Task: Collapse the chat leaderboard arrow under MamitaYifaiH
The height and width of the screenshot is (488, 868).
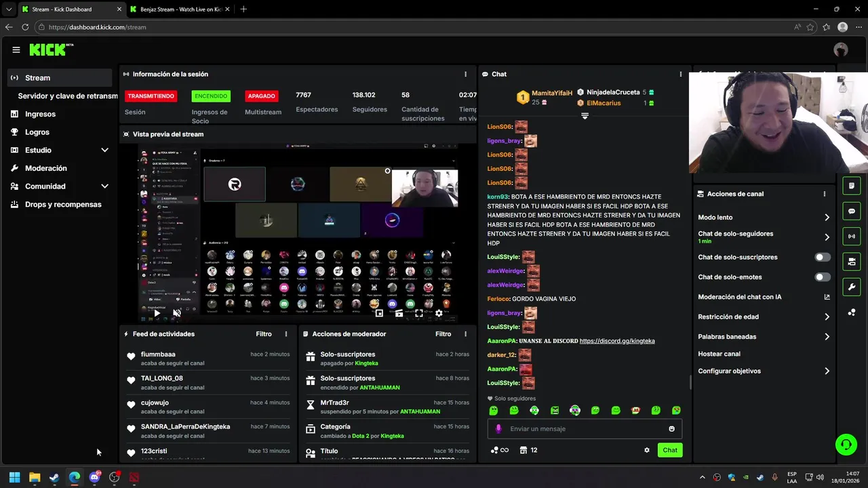Action: (x=585, y=116)
